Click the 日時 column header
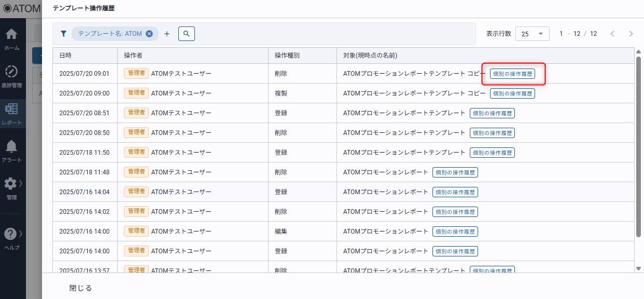This screenshot has width=644, height=299. (x=66, y=56)
